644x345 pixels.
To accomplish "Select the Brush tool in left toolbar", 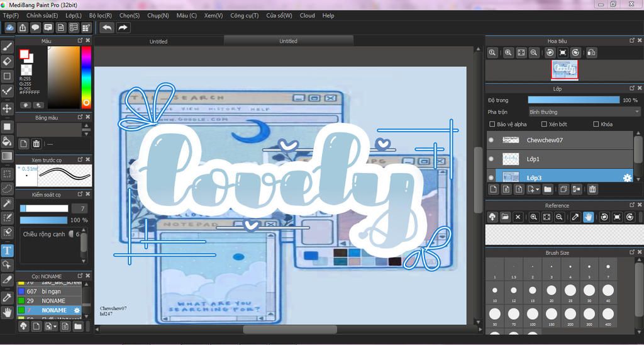I will pos(7,47).
